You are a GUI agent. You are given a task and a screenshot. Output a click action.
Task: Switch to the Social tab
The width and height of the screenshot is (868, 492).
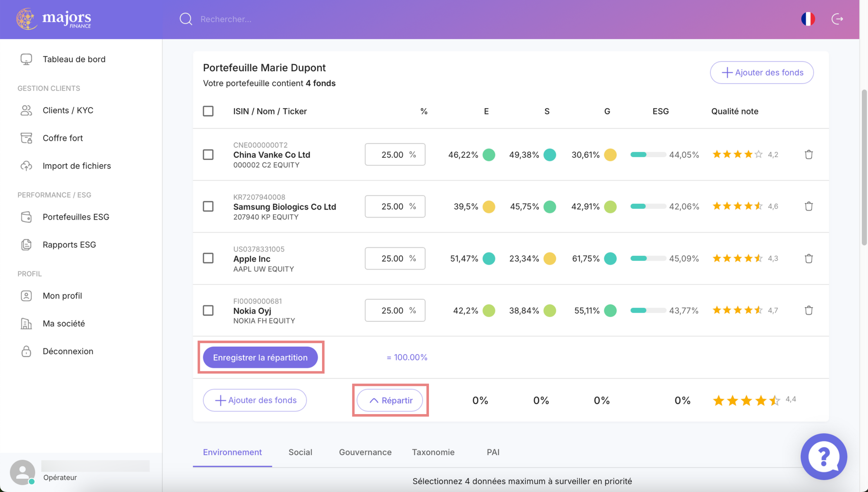coord(300,452)
